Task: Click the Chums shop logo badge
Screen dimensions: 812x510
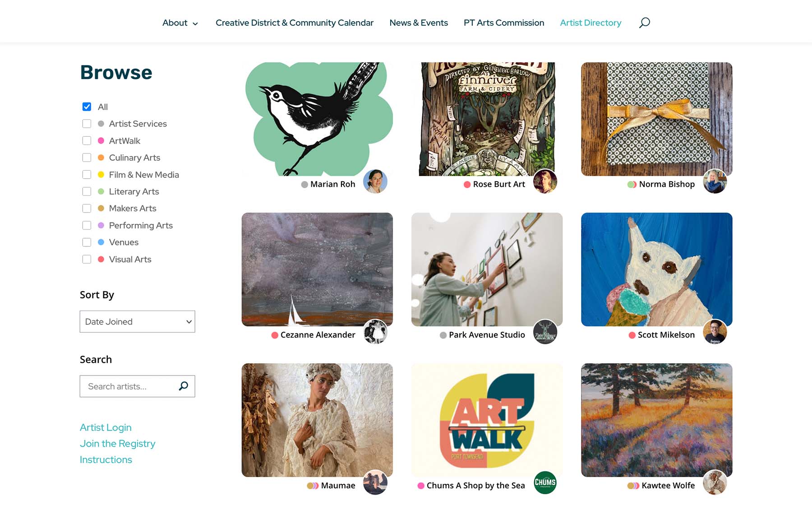Action: point(545,482)
